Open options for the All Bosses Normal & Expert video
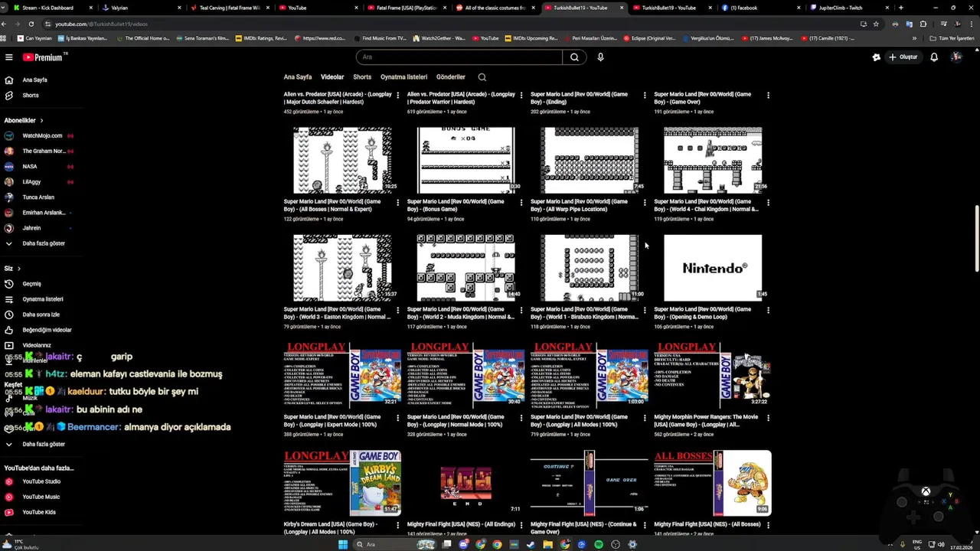980x551 pixels. [397, 203]
